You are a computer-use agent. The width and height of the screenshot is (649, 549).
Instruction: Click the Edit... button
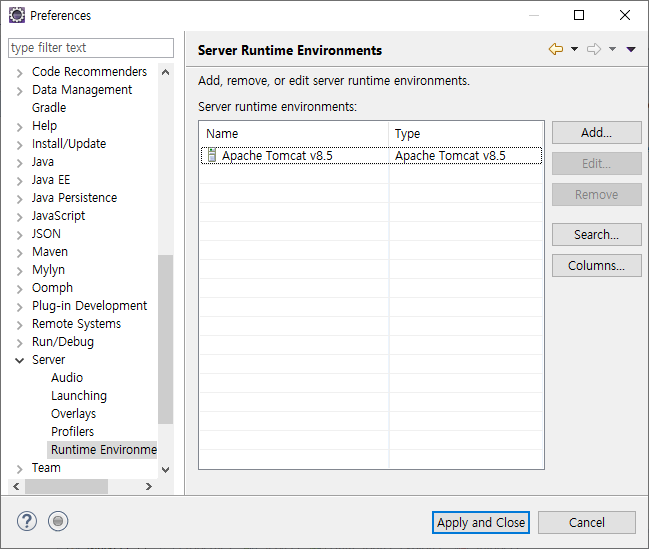coord(596,164)
